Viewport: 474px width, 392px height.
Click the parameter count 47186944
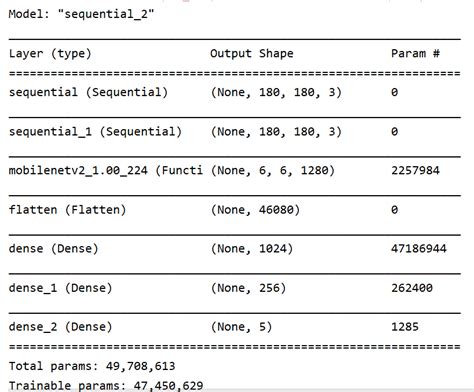419,249
